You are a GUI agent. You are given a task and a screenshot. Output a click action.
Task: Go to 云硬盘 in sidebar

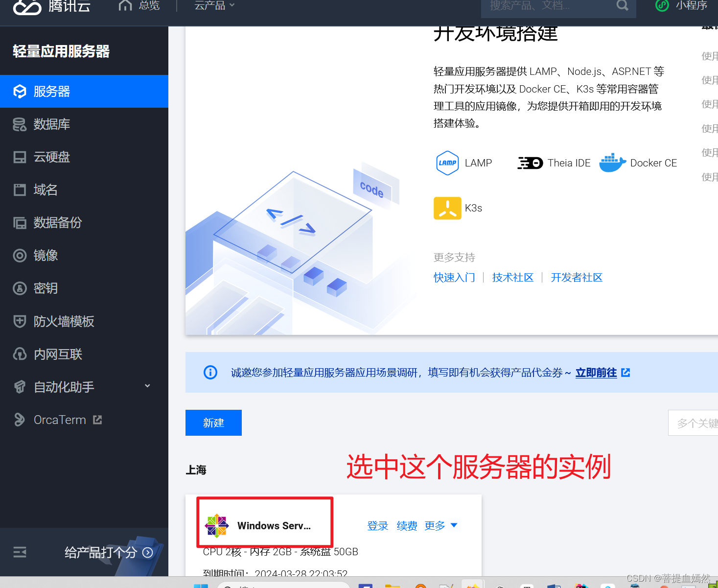[84, 157]
